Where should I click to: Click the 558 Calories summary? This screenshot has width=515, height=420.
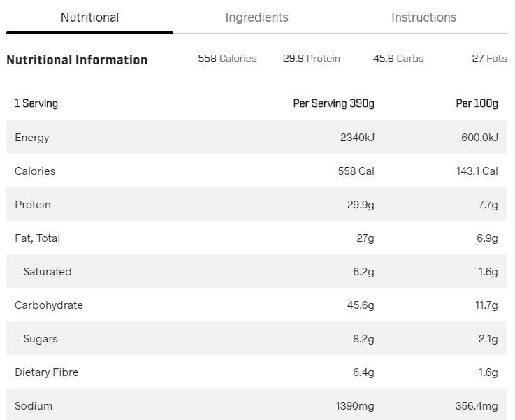(x=227, y=59)
